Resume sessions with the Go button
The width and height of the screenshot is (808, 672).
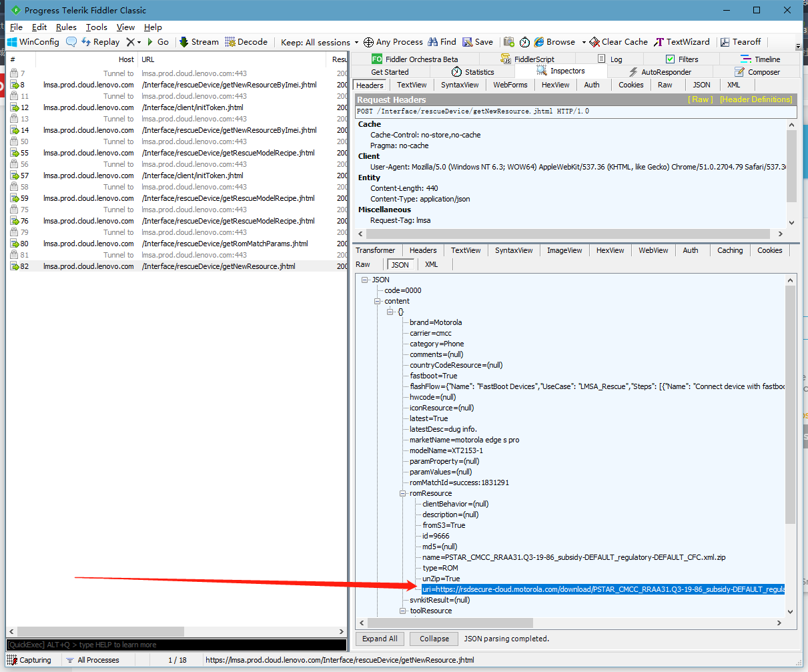(x=157, y=41)
